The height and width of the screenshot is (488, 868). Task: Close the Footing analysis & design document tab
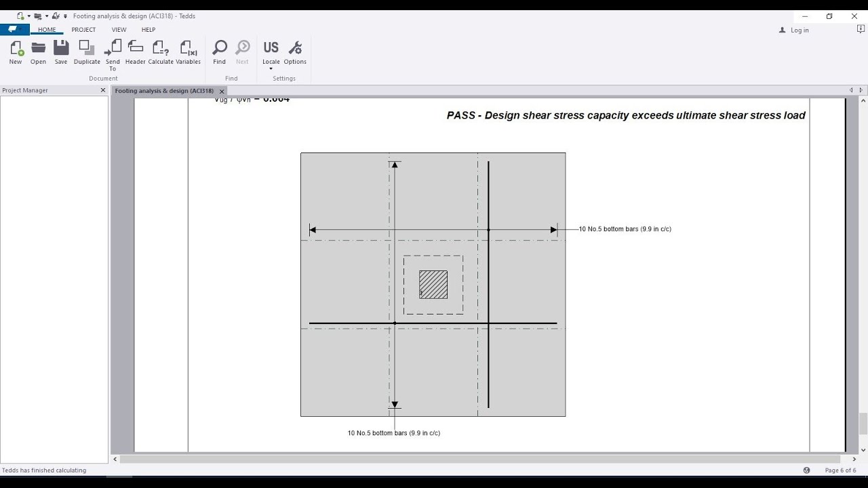tap(221, 91)
